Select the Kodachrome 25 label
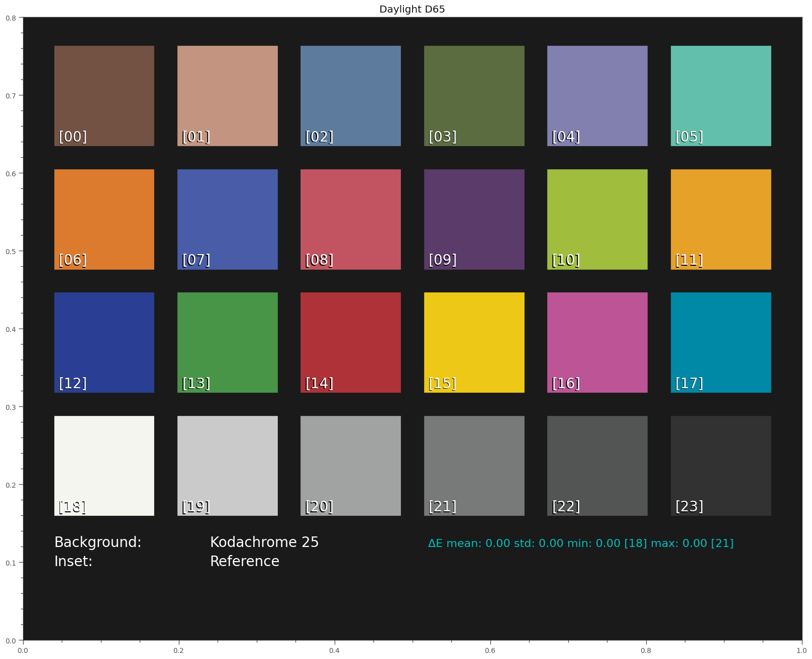The image size is (812, 659). click(x=265, y=542)
